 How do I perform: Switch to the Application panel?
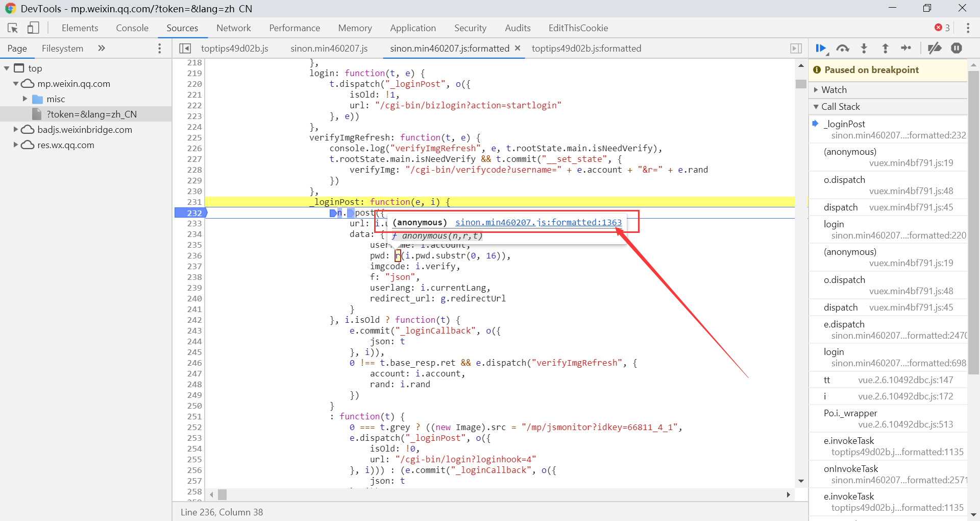[x=413, y=28]
